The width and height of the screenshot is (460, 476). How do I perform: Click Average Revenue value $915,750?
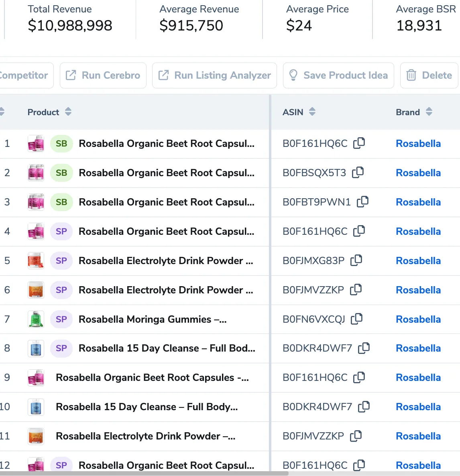[x=191, y=25]
